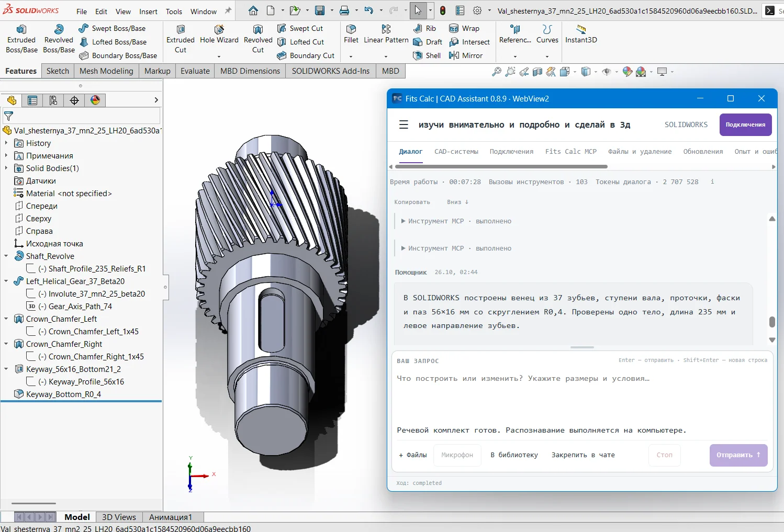Select the Shell feature

tap(427, 55)
